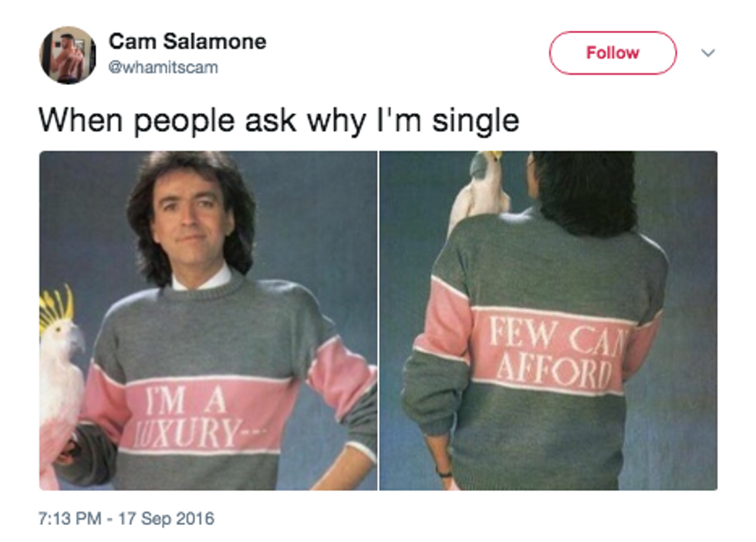This screenshot has height=542, width=756.
Task: Click the white shirt collar in left photo
Action: 202,279
